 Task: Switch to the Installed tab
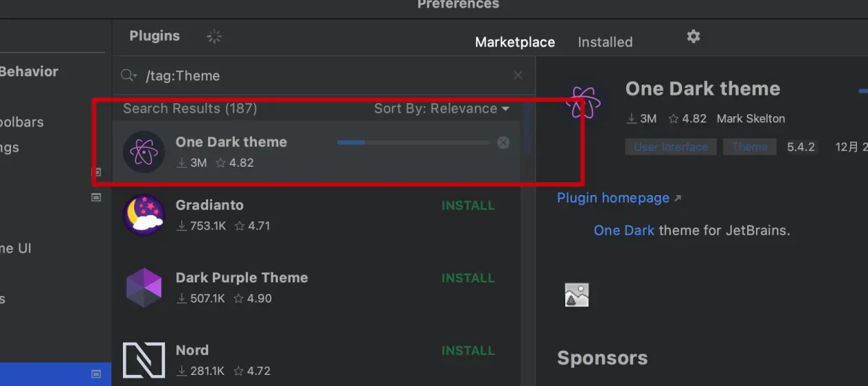pyautogui.click(x=605, y=42)
